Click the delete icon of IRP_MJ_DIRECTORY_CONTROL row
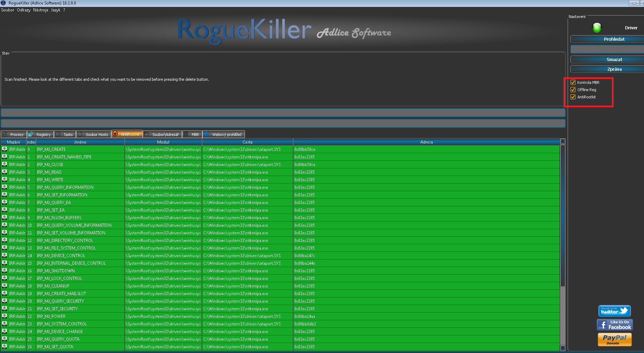Screen dimensions: 644x353 (x=4, y=240)
